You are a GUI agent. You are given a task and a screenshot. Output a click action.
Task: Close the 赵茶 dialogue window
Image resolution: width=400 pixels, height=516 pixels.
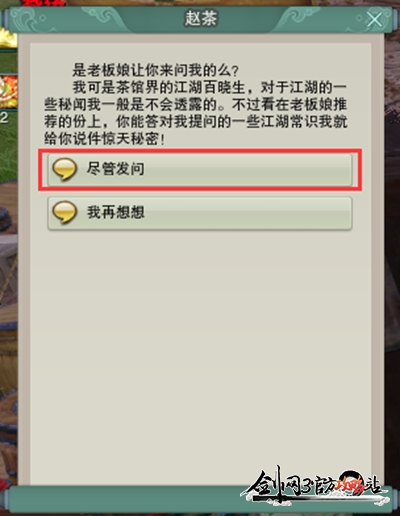pyautogui.click(x=374, y=19)
